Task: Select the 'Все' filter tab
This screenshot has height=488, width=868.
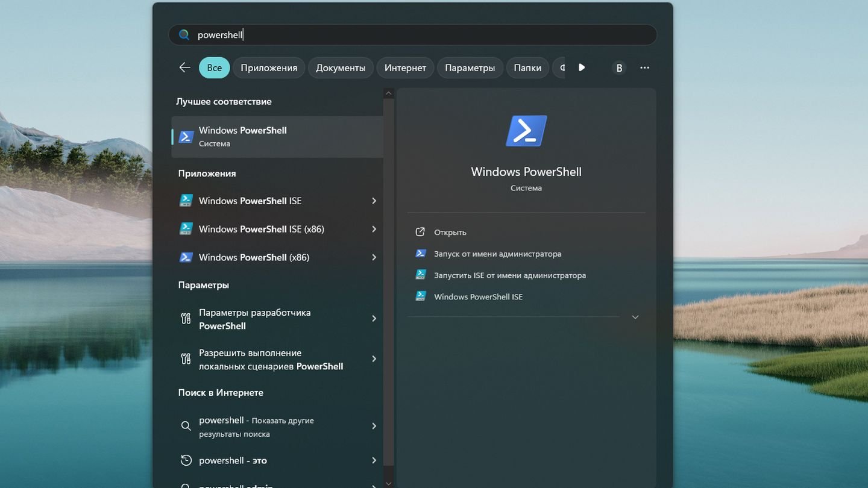Action: [215, 67]
